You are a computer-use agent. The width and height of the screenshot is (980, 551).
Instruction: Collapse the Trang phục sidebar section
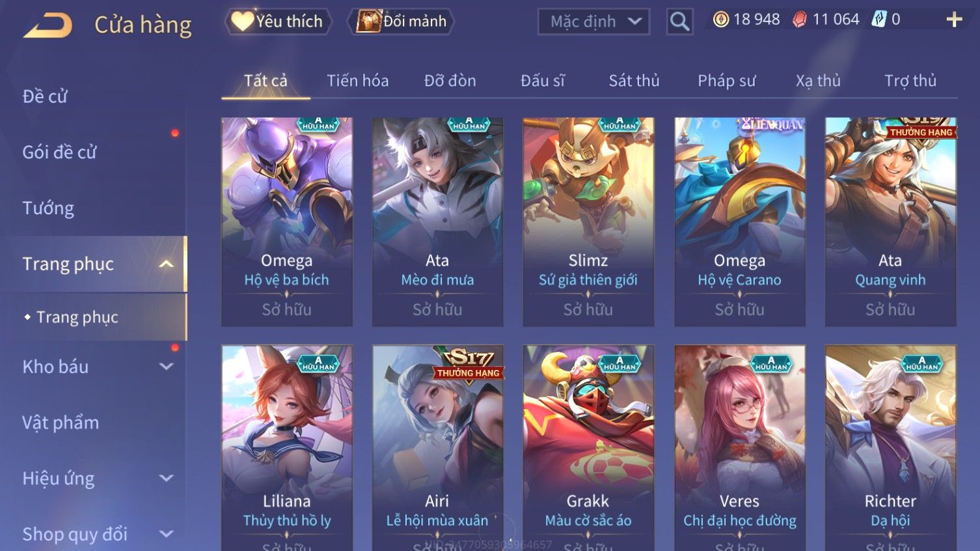pyautogui.click(x=167, y=264)
